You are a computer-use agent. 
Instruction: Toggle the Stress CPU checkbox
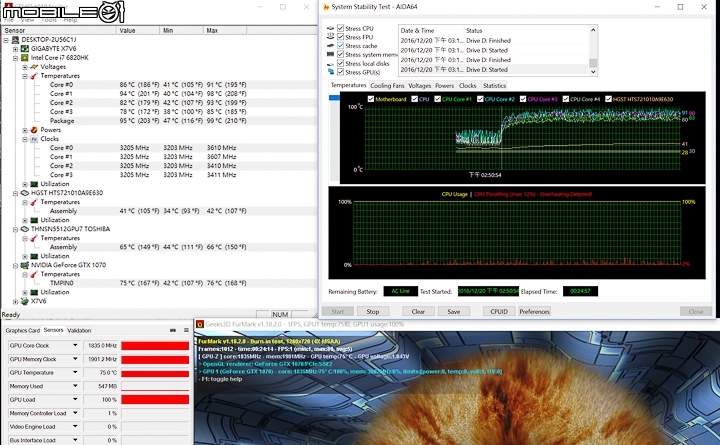pyautogui.click(x=340, y=28)
